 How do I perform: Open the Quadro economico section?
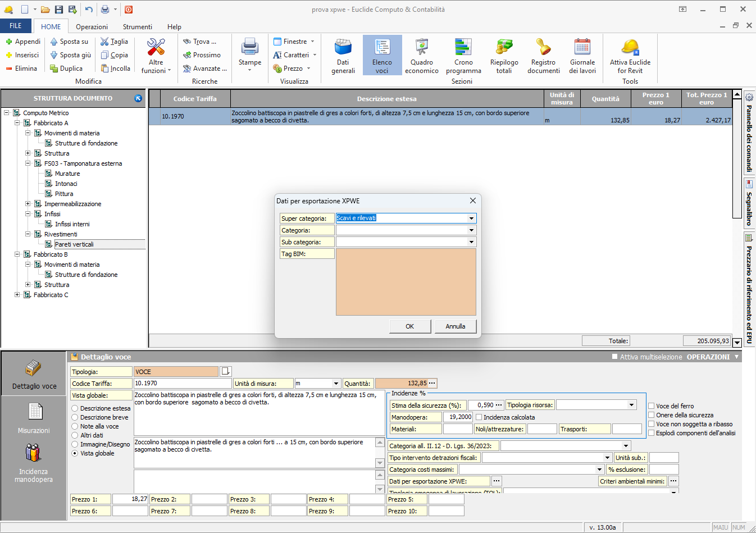pyautogui.click(x=421, y=56)
